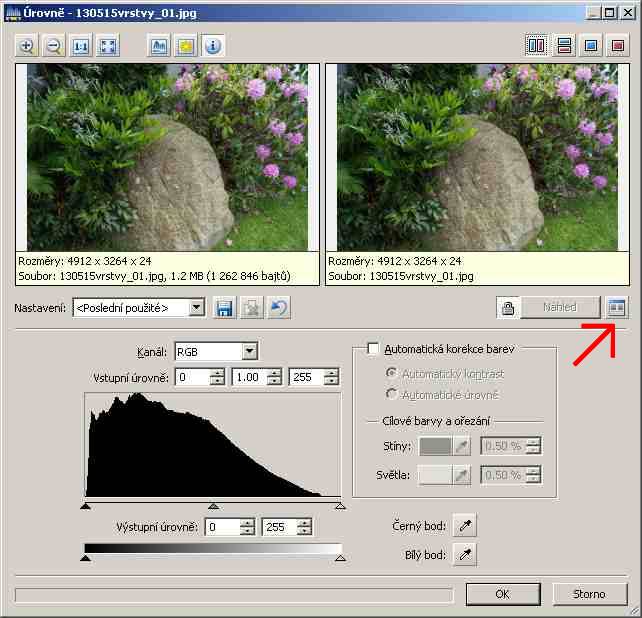Click the zoom in magnifier icon

point(27,46)
